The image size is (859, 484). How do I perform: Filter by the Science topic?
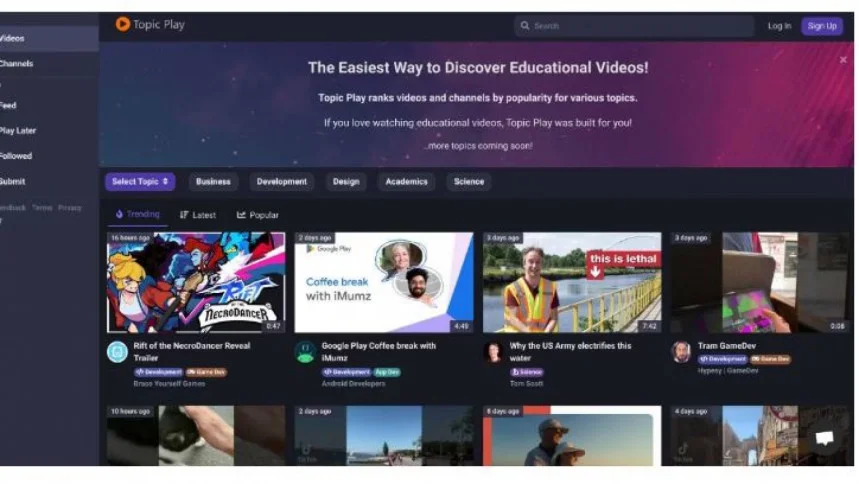tap(468, 182)
